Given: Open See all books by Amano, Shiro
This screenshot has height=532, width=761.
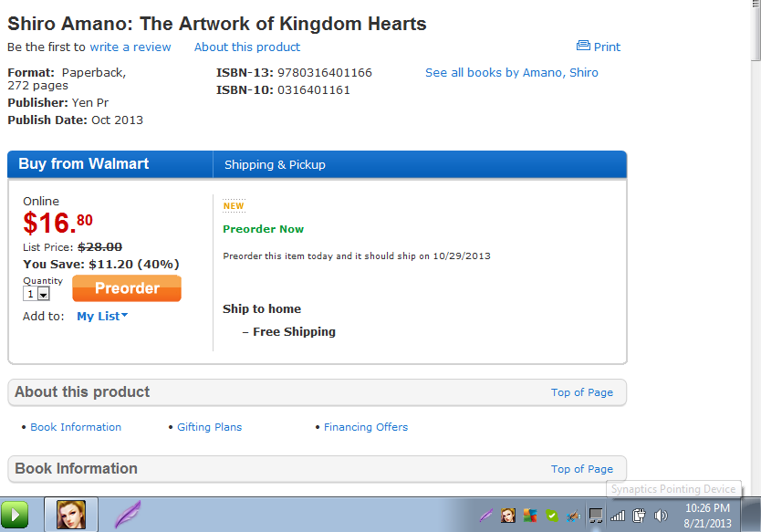Looking at the screenshot, I should (511, 72).
